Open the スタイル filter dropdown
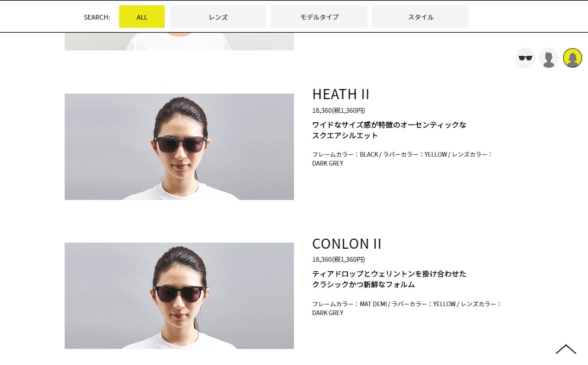The image size is (588, 365). (x=420, y=17)
